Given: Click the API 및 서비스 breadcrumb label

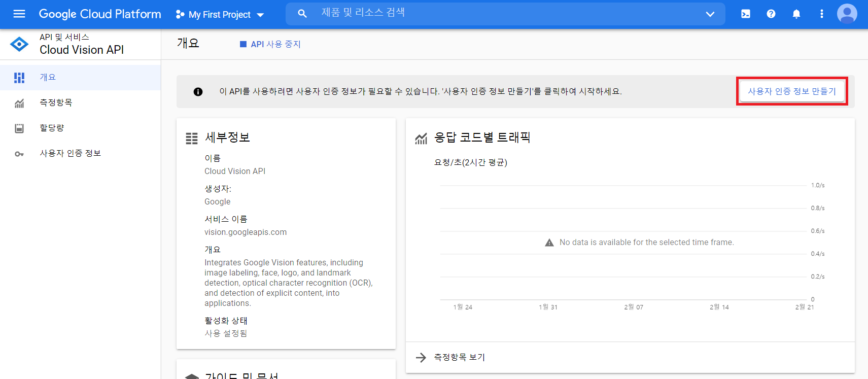Looking at the screenshot, I should (64, 37).
